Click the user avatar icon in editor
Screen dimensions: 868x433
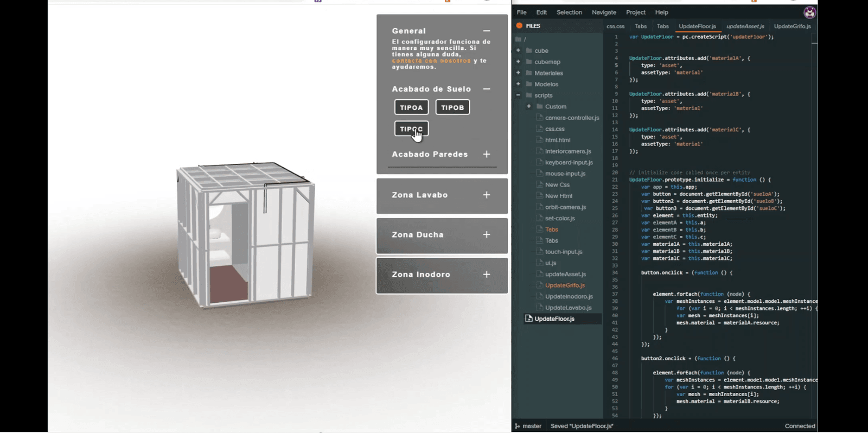pos(809,12)
